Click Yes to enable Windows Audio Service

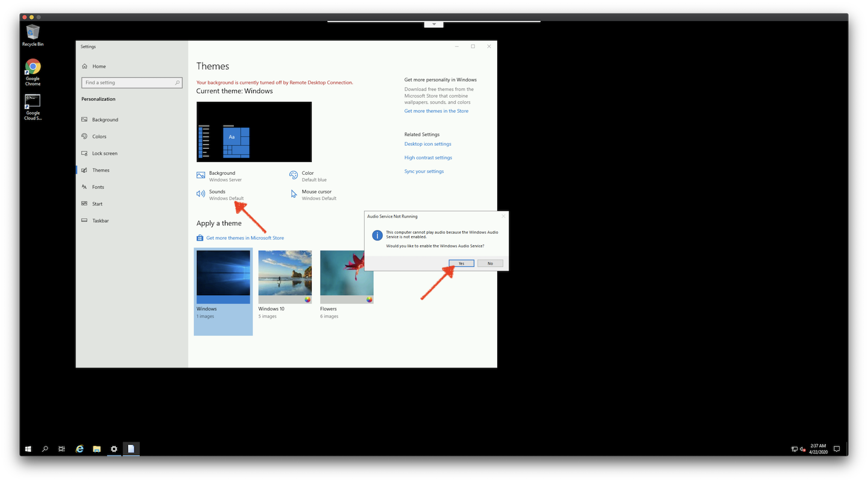(461, 263)
